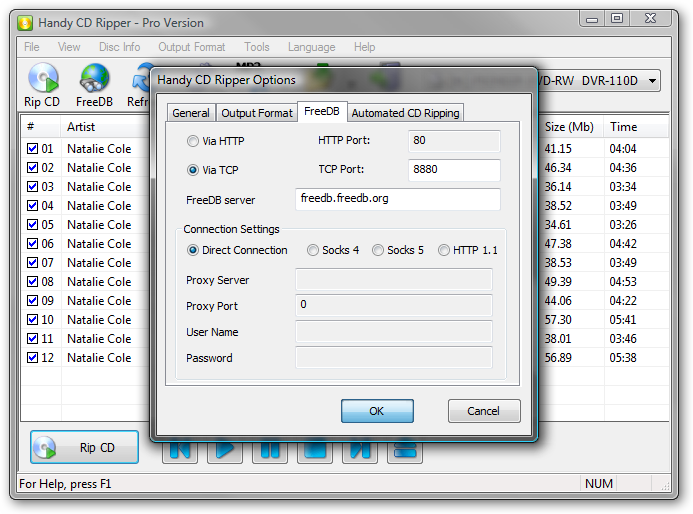Maximize the Handy CD Ripper window
The image size is (693, 514).
(617, 18)
